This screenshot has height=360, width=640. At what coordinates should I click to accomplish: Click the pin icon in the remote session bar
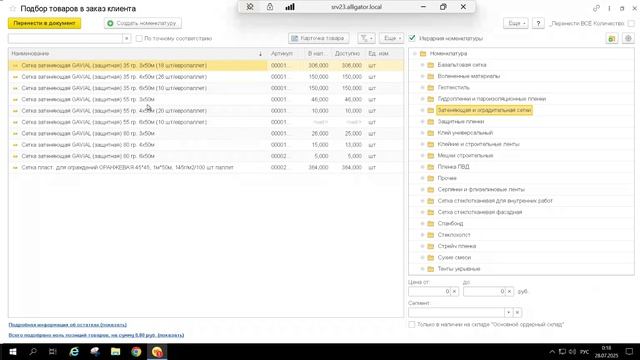tap(250, 7)
